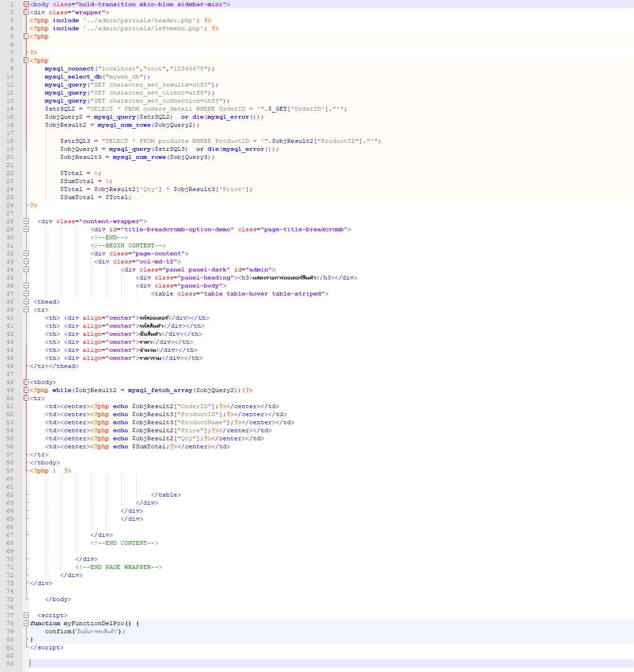Click the $strSQL3 assignment on line 18
The image size is (634, 672).
point(221,141)
